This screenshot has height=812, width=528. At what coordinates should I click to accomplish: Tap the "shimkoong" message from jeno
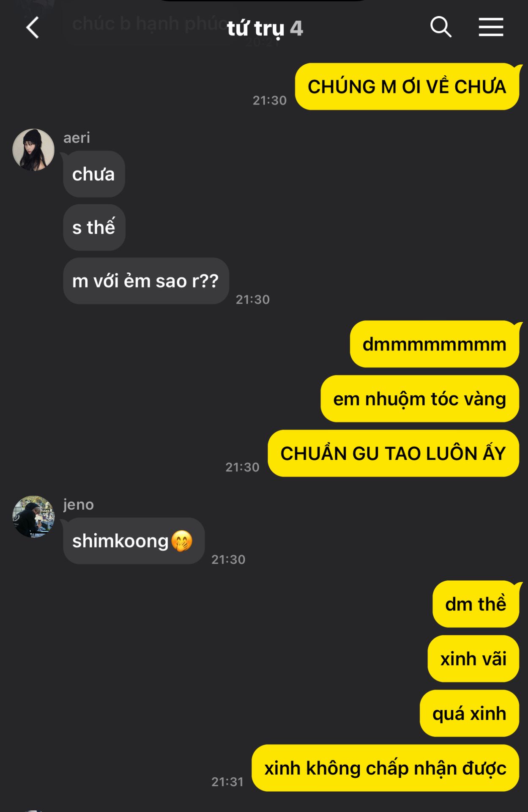pos(134,541)
